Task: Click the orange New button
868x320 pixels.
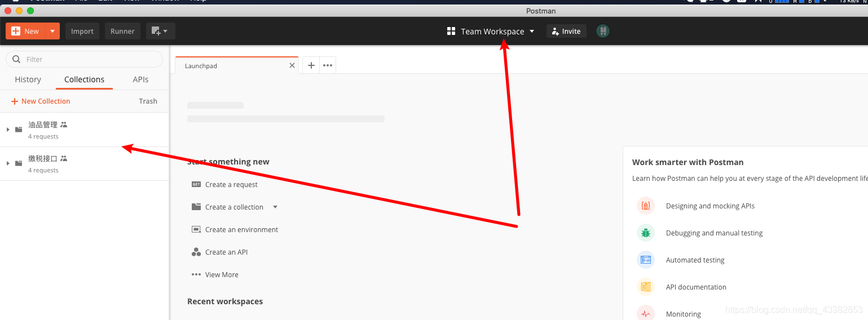Action: coord(25,31)
